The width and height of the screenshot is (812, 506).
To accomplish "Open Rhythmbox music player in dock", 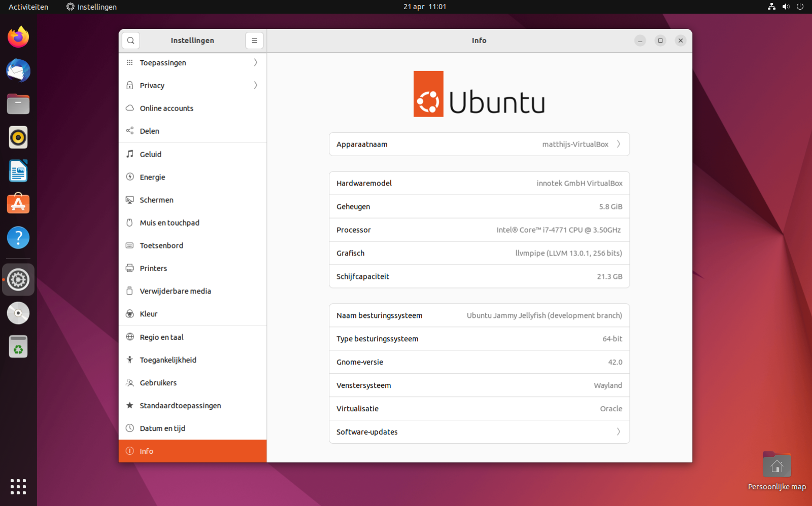I will coord(18,137).
